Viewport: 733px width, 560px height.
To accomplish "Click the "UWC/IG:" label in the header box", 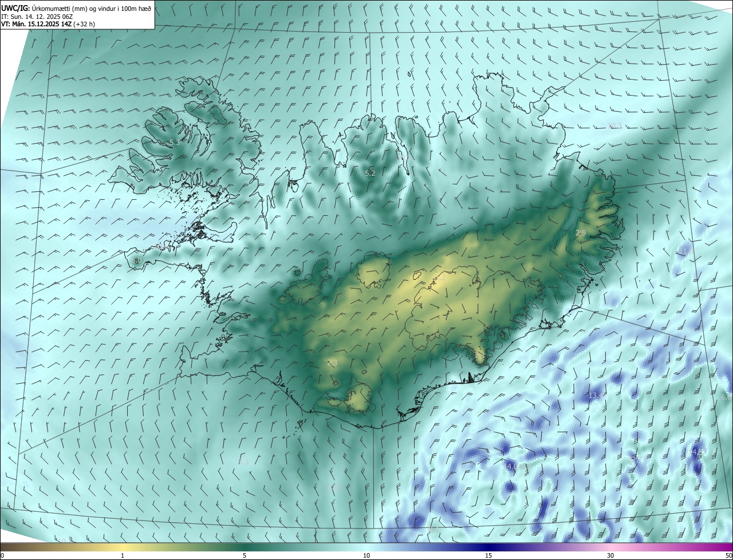I will [x=15, y=8].
